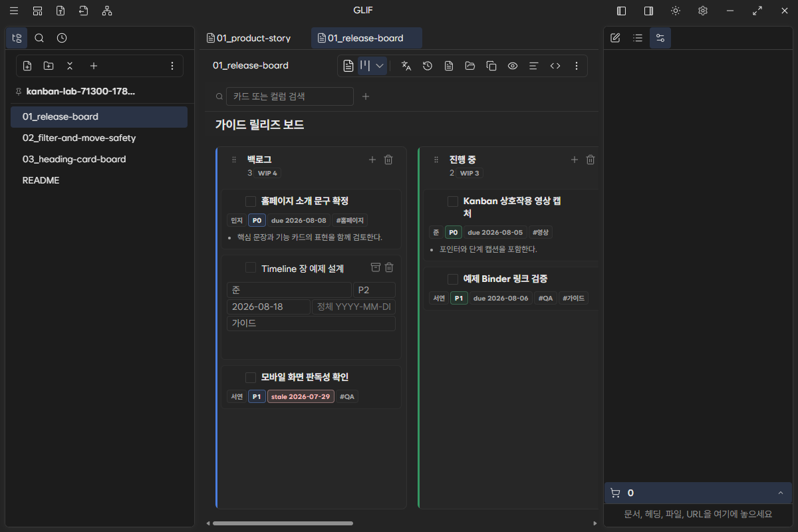Show source code view icon
The image size is (798, 532).
(555, 66)
